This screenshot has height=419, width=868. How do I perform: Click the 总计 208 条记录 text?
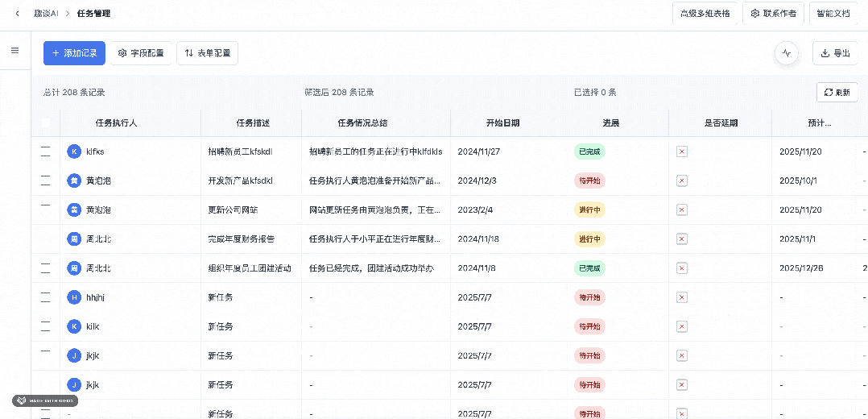click(x=75, y=93)
